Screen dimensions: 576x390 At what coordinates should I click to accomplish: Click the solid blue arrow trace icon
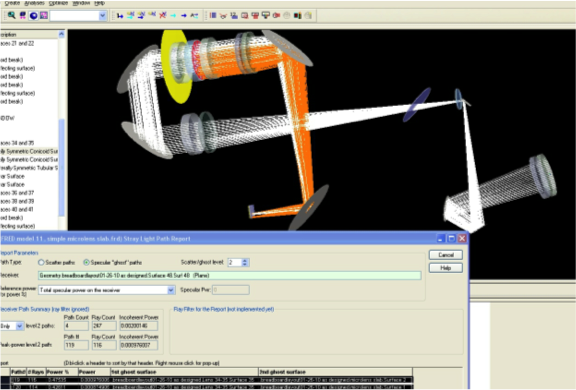click(184, 16)
